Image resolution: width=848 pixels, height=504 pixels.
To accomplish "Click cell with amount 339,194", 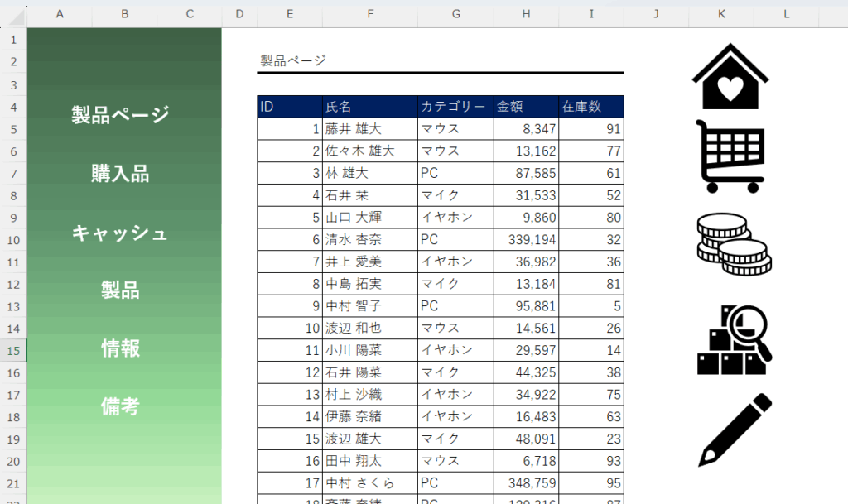I will tap(526, 240).
